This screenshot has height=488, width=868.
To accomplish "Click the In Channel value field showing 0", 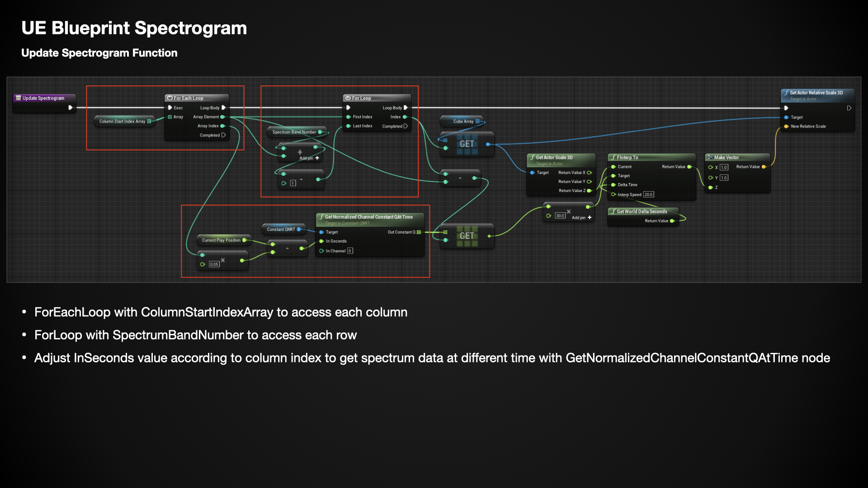I will point(350,251).
